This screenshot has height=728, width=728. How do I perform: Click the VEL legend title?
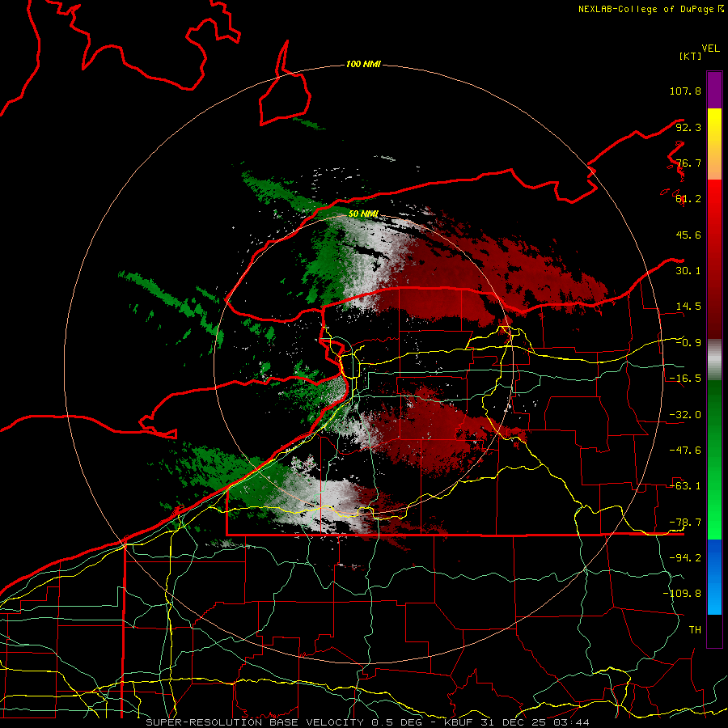[710, 49]
